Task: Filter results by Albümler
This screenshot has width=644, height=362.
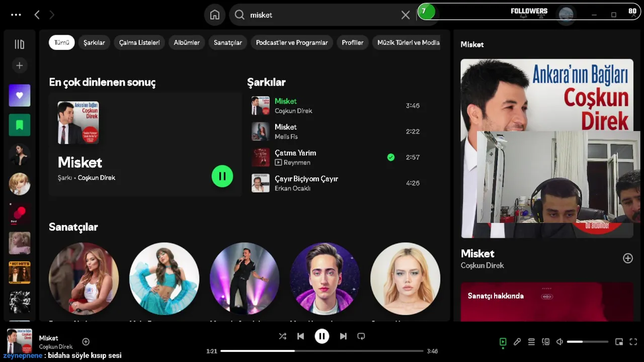Action: [187, 43]
